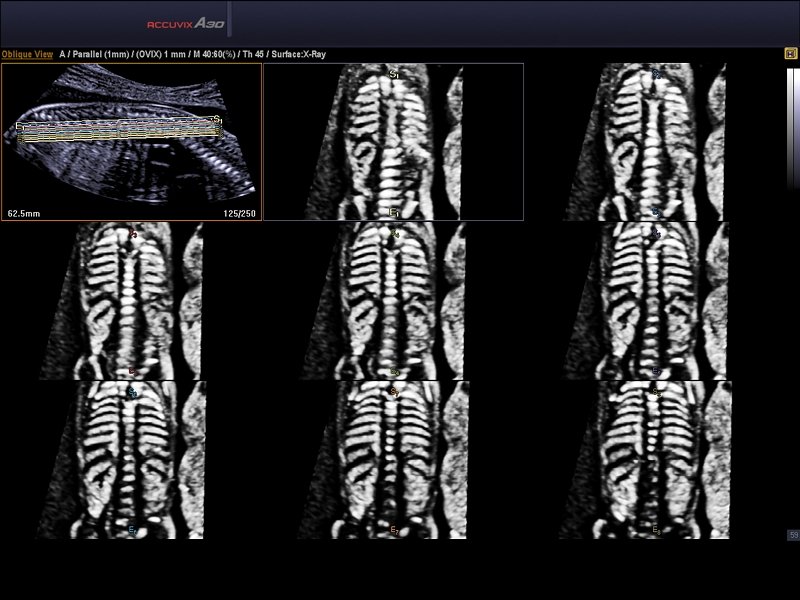Select the E marker on reference image slice lines

[x=19, y=126]
